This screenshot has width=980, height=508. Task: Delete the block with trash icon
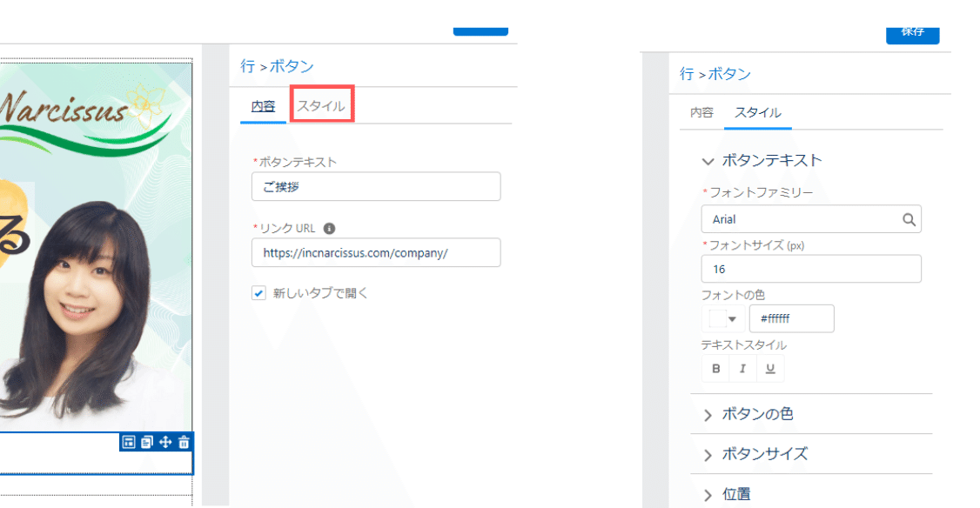(x=184, y=443)
